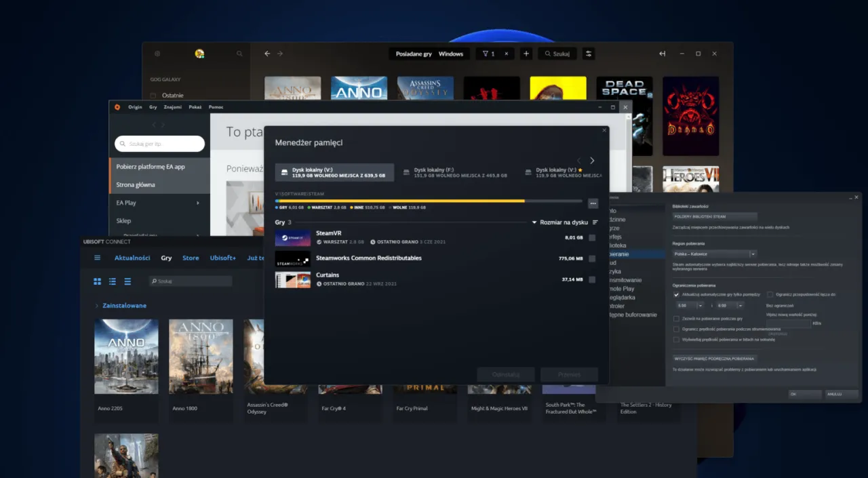Go back in GOG Galaxy
This screenshot has width=868, height=478.
coord(267,54)
